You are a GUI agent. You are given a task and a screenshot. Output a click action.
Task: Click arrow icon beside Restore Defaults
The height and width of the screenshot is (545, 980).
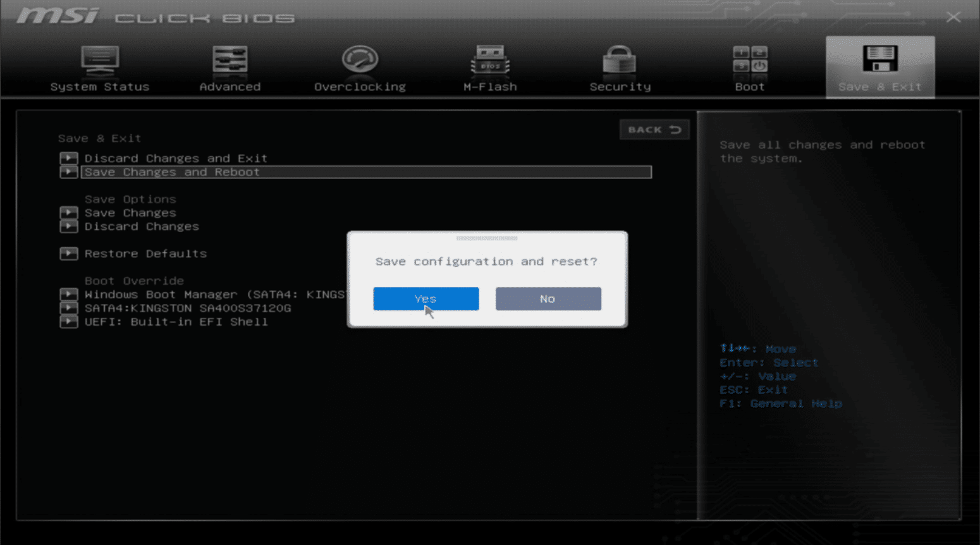click(69, 254)
